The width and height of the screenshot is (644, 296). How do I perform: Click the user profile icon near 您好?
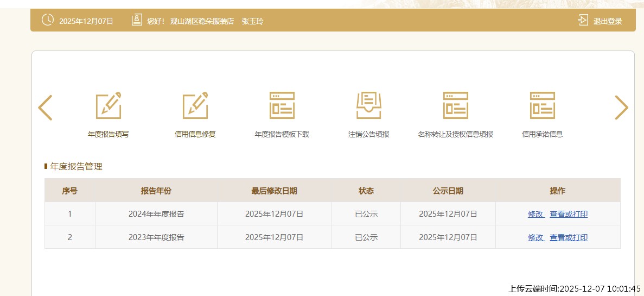click(137, 20)
